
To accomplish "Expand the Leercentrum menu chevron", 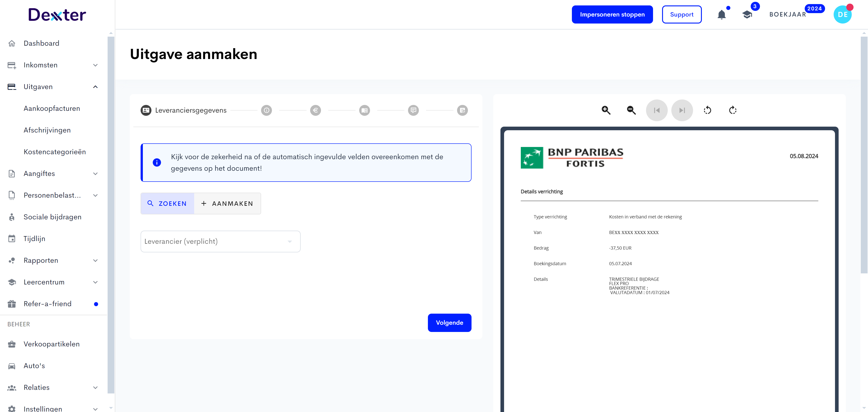I will [x=95, y=282].
